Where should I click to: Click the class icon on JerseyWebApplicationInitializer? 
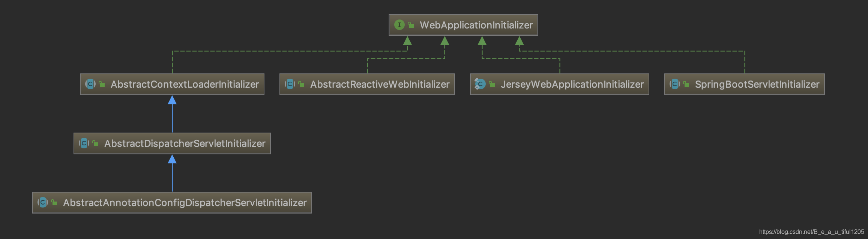[x=480, y=84]
